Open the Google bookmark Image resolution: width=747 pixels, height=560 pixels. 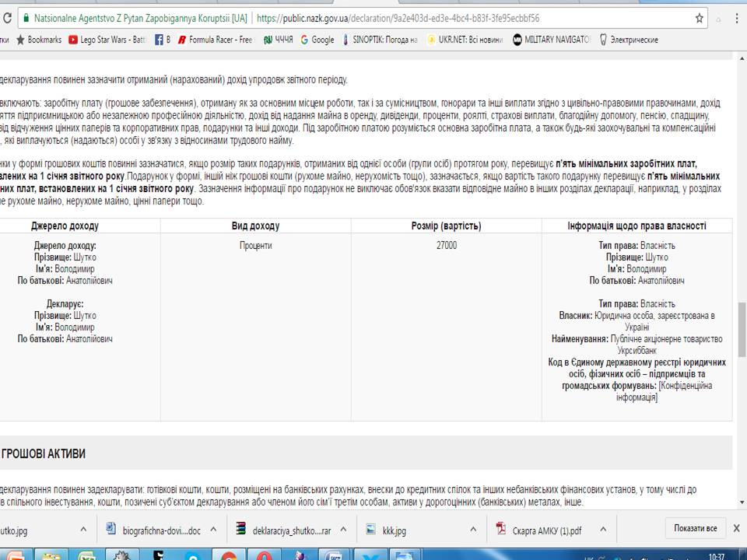point(317,40)
